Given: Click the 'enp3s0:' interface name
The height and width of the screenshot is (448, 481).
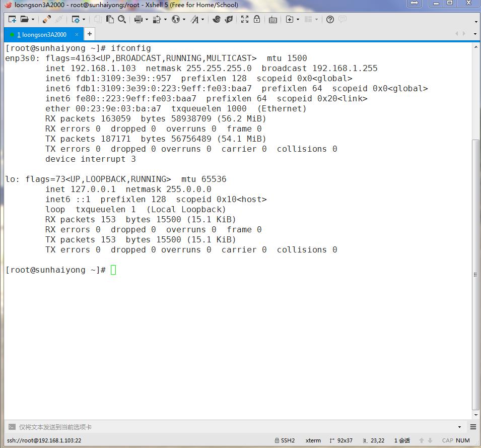Looking at the screenshot, I should 22,58.
